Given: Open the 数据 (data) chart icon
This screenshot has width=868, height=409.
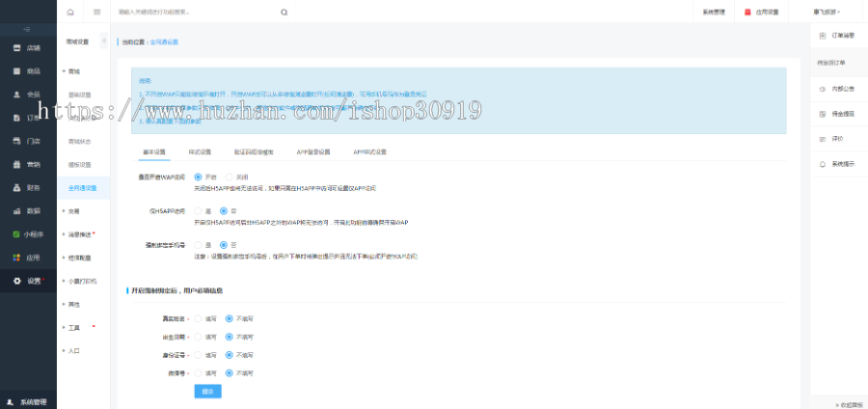Looking at the screenshot, I should 16,211.
